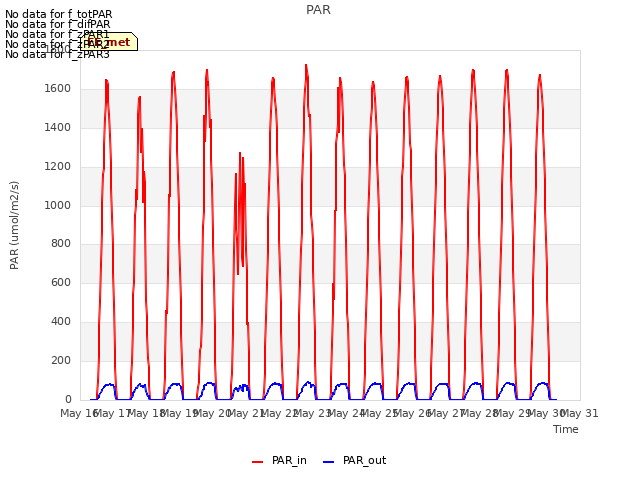Click the 400 y-axis tick label
Screen dimensions: 640x480
[61, 322]
